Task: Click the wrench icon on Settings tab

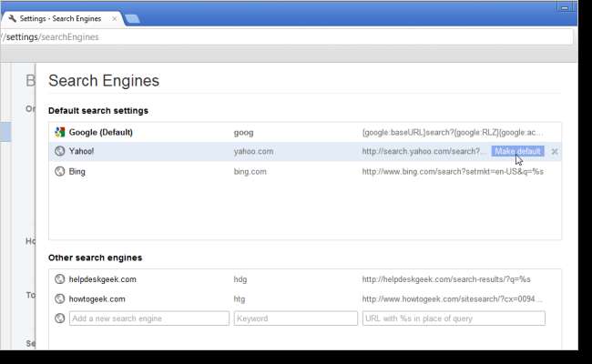Action: click(x=13, y=18)
